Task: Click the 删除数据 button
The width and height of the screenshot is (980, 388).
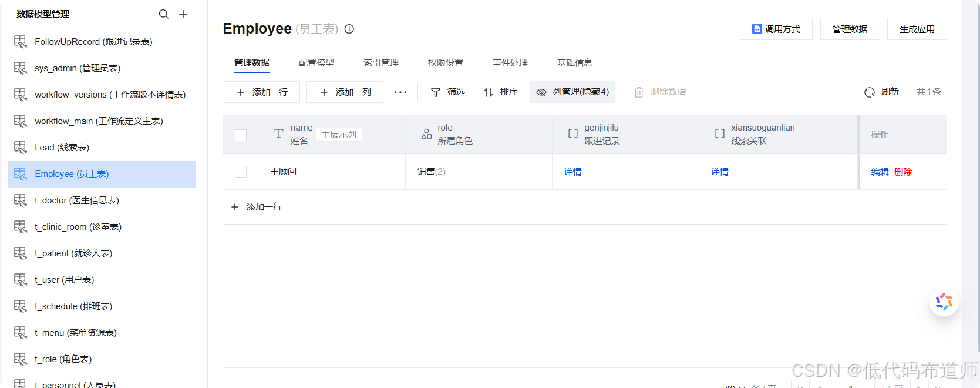Action: 661,92
